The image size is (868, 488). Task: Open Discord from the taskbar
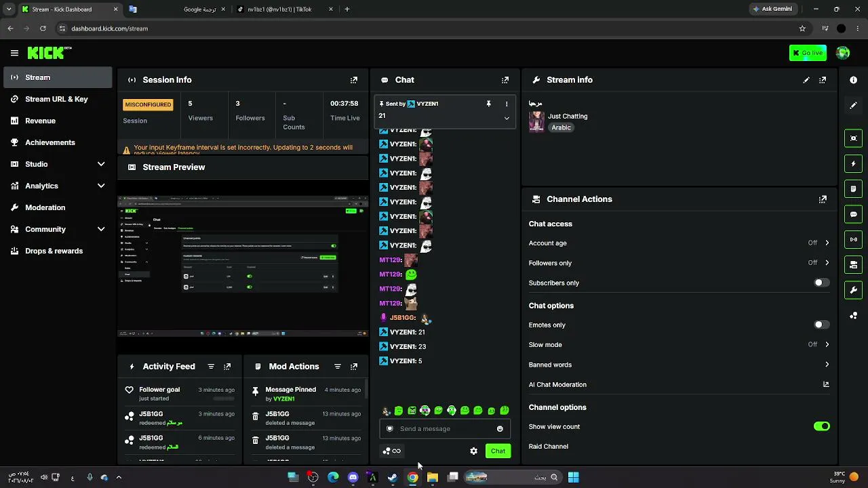pyautogui.click(x=353, y=477)
